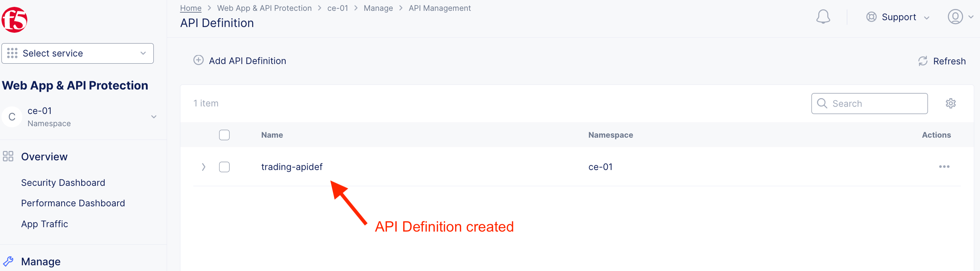Click the Home breadcrumb link
The width and height of the screenshot is (980, 271).
coord(191,8)
